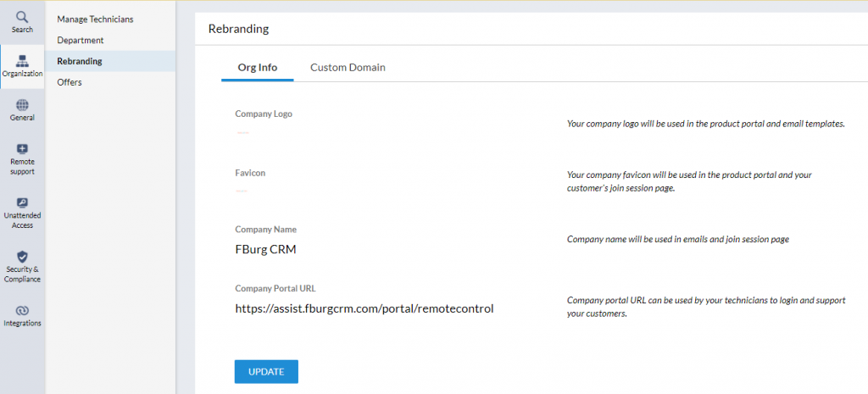Click the favicon description text
Viewport: 868px width, 394px height.
point(689,181)
